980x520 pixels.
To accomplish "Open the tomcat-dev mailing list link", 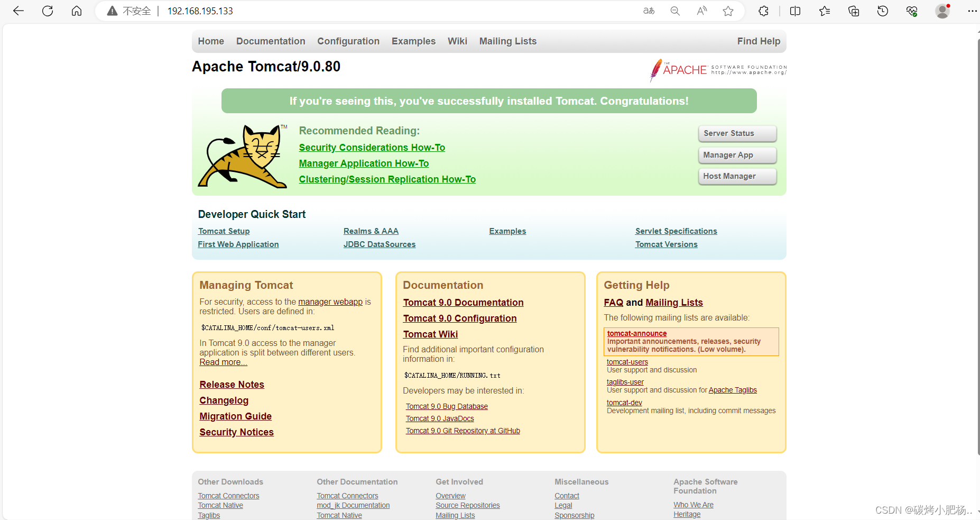I will click(x=624, y=403).
